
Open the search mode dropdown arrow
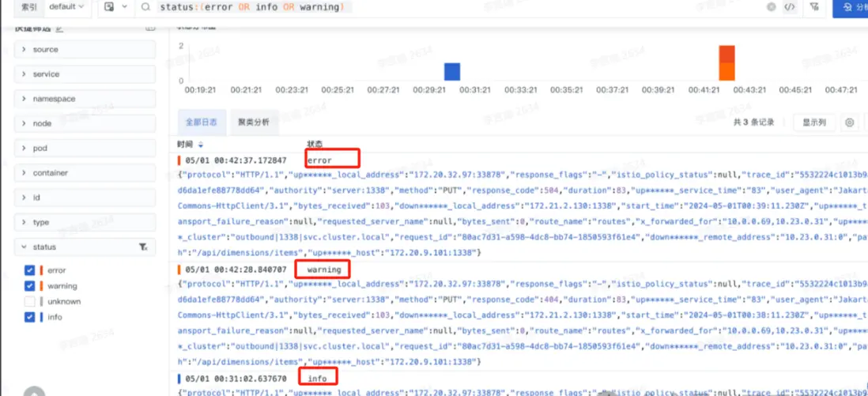(x=124, y=7)
